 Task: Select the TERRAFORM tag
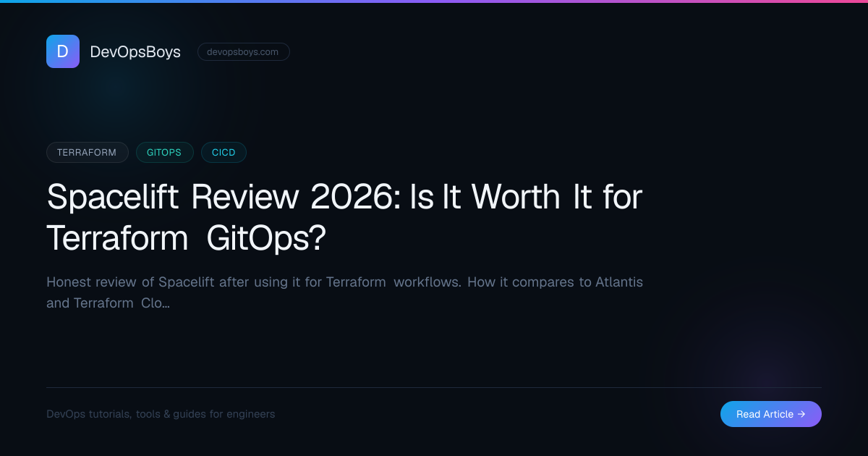tap(87, 153)
